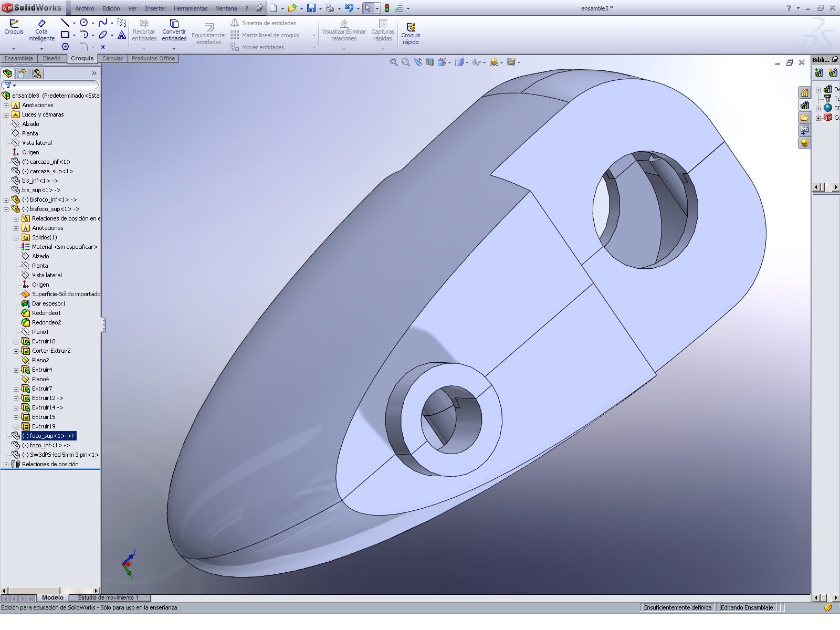Switch to the Ensamblaje tab
Image resolution: width=840 pixels, height=630 pixels.
pos(19,58)
